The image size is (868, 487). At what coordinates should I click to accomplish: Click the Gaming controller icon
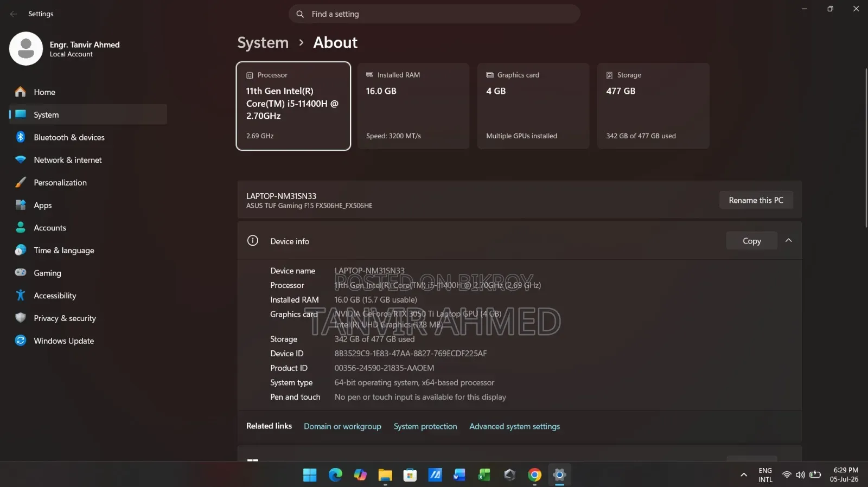click(21, 272)
